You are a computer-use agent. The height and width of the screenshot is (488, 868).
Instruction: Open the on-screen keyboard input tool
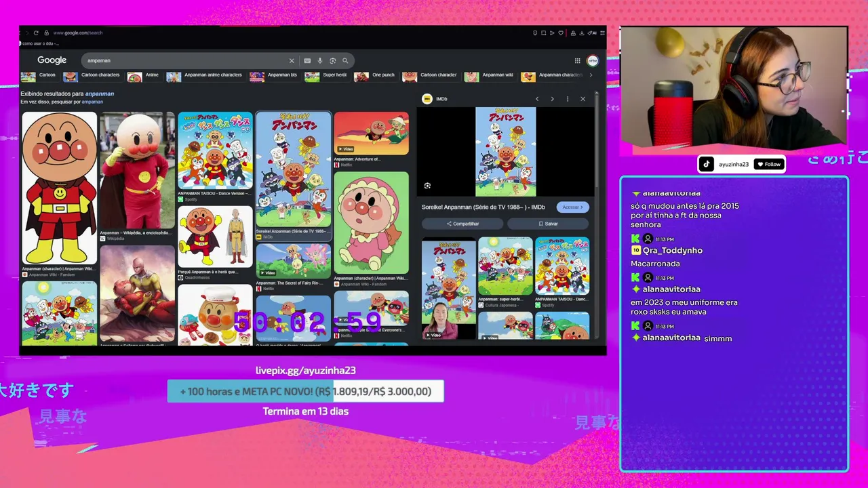coord(307,60)
